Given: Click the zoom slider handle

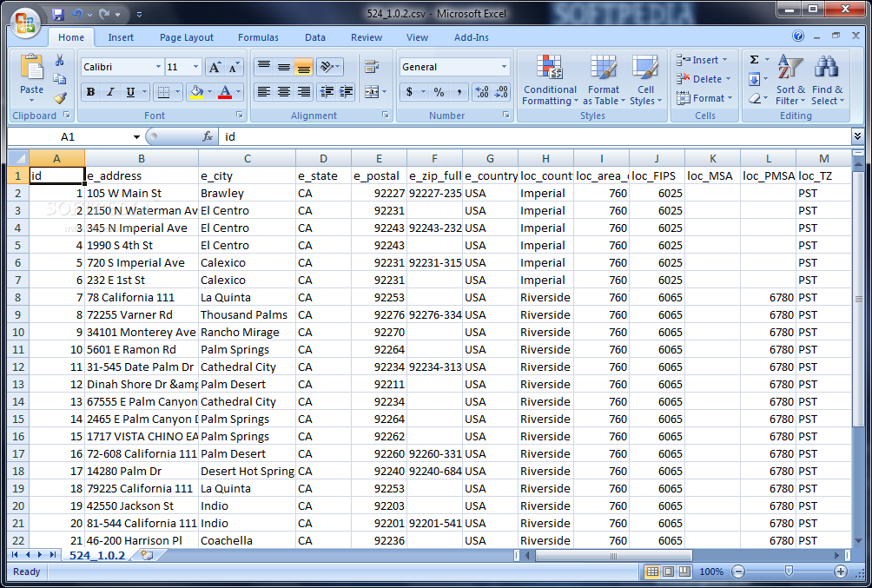Looking at the screenshot, I should tap(789, 571).
